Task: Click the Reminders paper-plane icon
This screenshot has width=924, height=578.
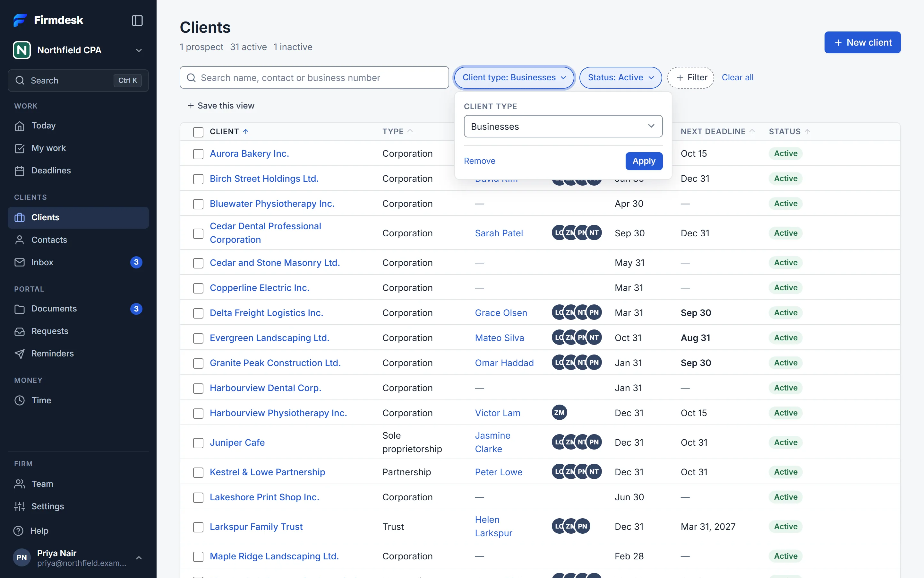Action: pos(20,354)
